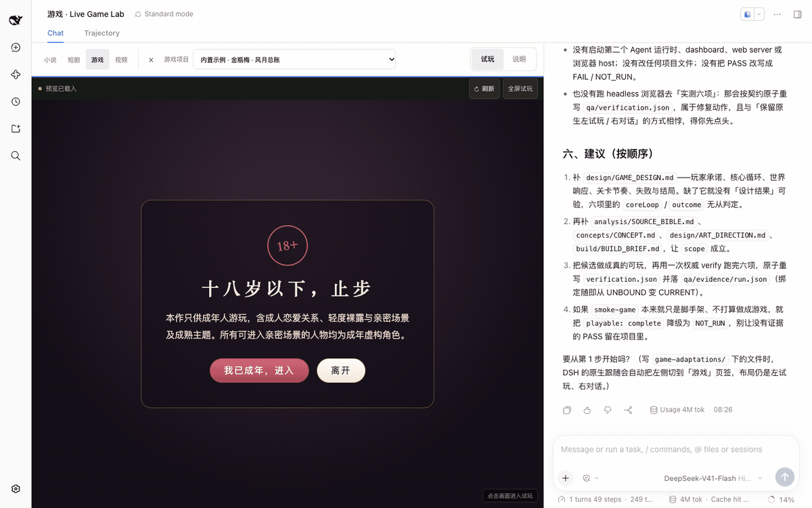Click the layout icon in the top-right header

747,14
